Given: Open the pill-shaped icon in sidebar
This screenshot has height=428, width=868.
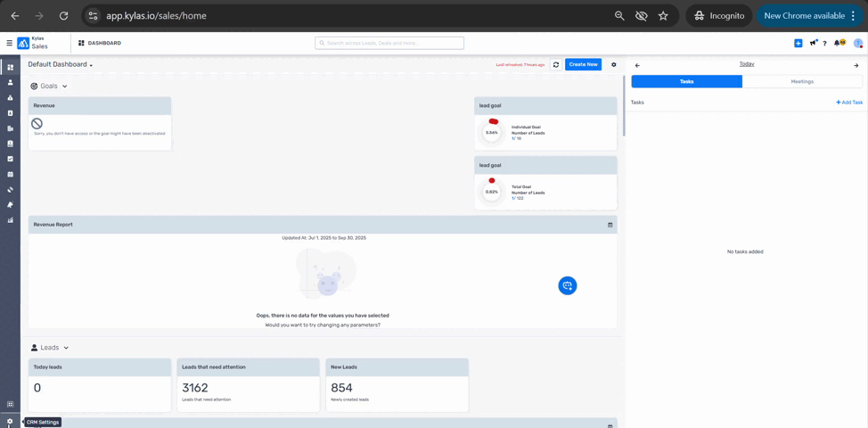Looking at the screenshot, I should 10,189.
